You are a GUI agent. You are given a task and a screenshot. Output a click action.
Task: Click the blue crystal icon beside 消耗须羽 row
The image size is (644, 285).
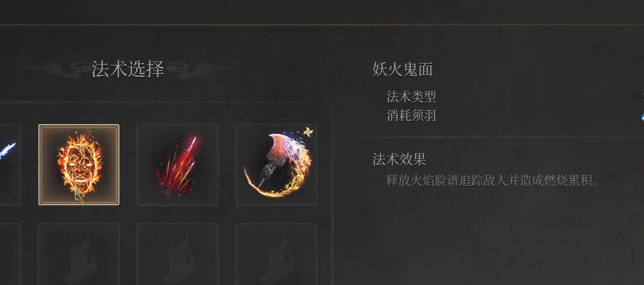pos(643,117)
